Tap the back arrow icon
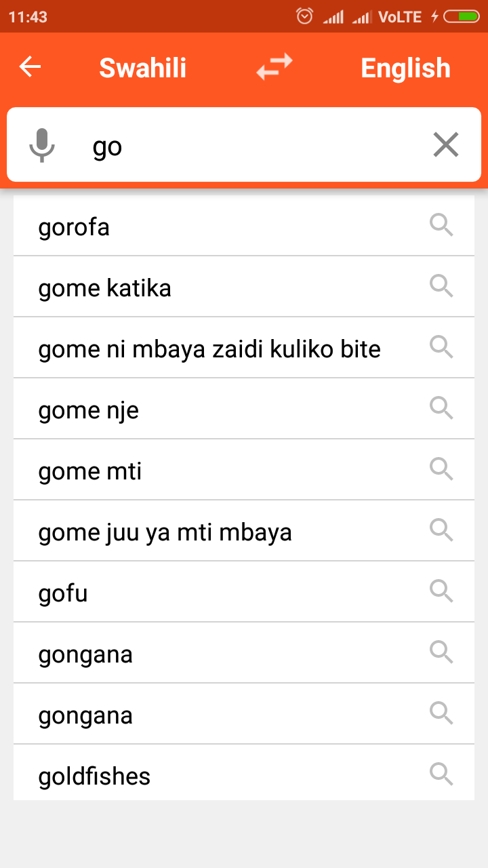The height and width of the screenshot is (868, 488). [30, 67]
